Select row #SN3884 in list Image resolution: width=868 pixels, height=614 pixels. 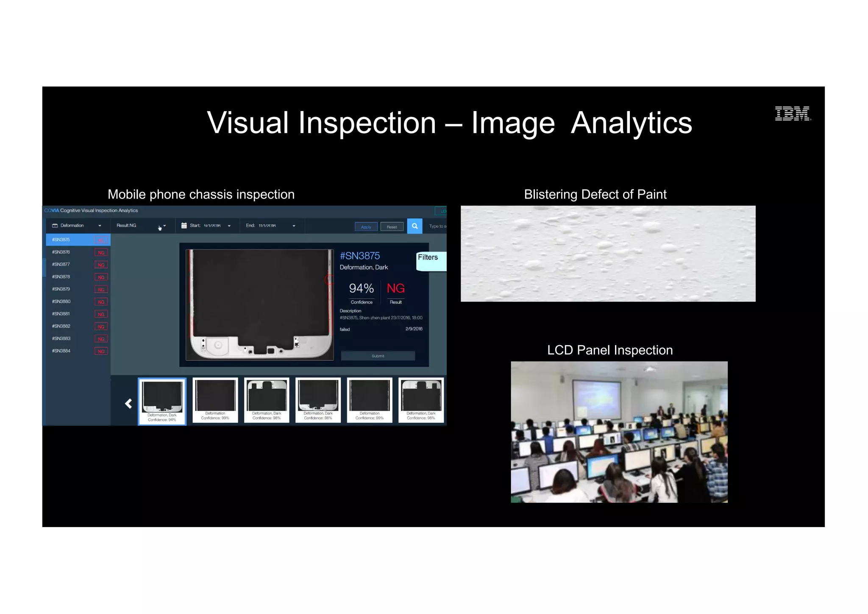click(78, 351)
